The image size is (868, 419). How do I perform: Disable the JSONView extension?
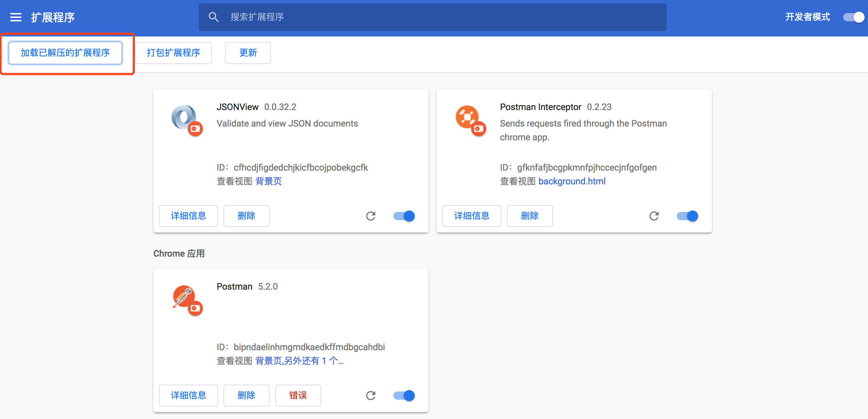[404, 216]
